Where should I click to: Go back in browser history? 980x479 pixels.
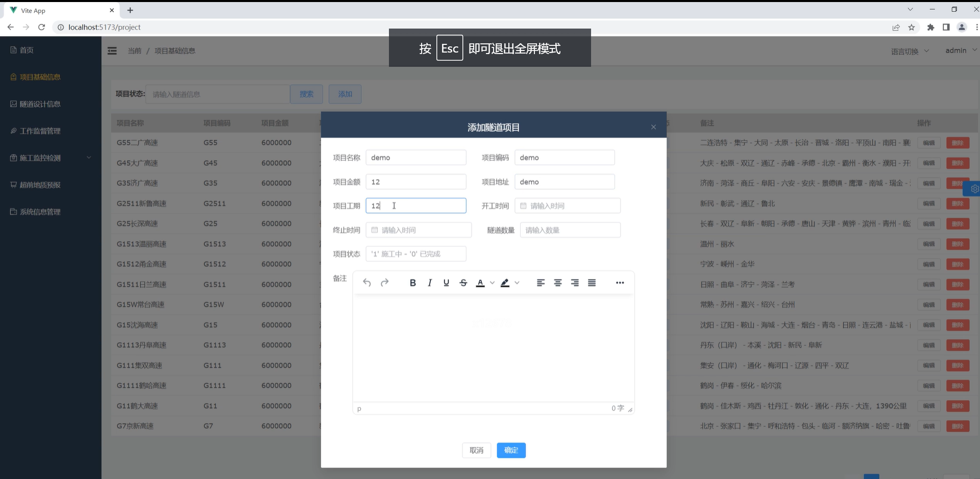click(x=11, y=27)
